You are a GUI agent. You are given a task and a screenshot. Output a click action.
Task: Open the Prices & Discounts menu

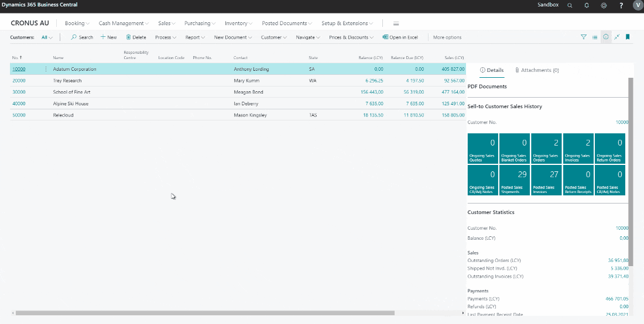click(351, 37)
